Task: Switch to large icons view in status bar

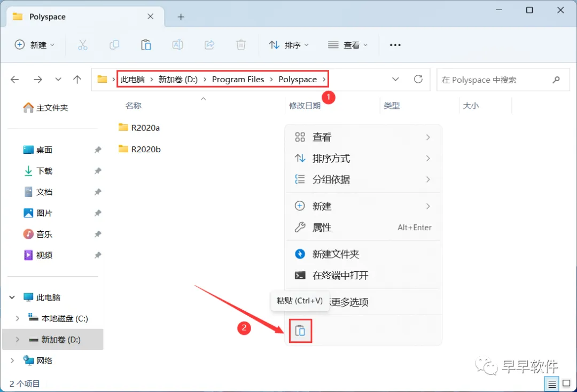Action: click(567, 384)
